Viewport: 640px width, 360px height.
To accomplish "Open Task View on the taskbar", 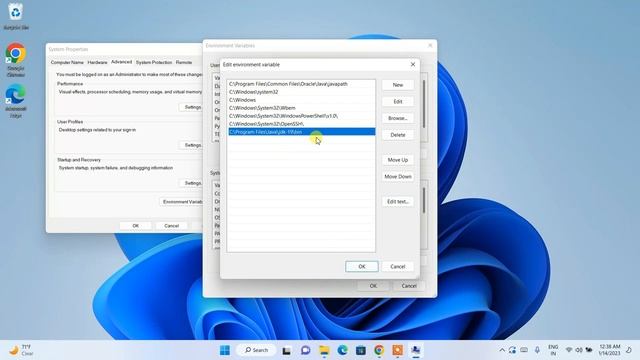I will [287, 350].
